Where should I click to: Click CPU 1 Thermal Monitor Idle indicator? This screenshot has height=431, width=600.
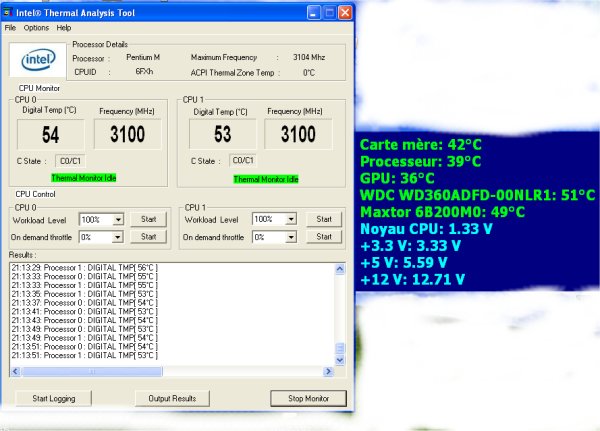[x=266, y=179]
